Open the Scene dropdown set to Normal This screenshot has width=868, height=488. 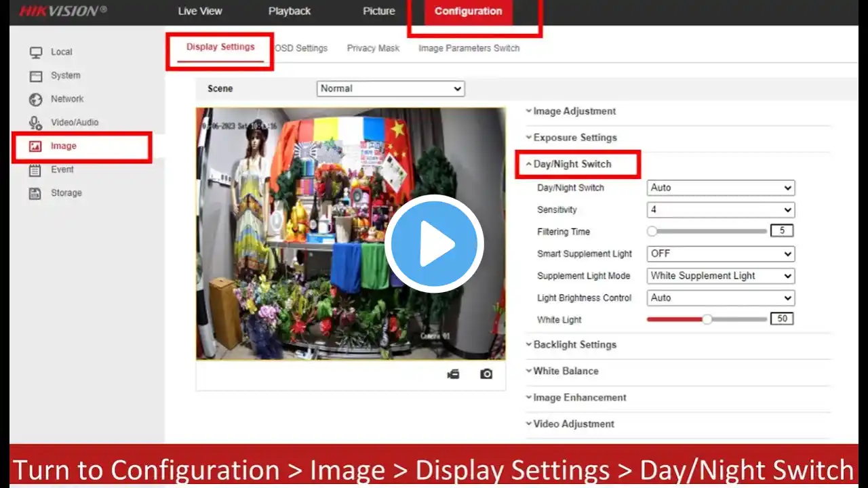coord(391,89)
